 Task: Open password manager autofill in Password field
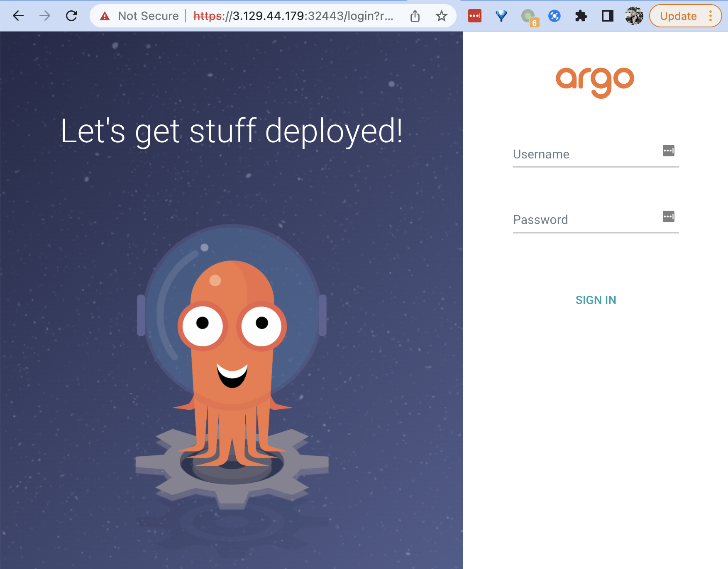point(668,216)
